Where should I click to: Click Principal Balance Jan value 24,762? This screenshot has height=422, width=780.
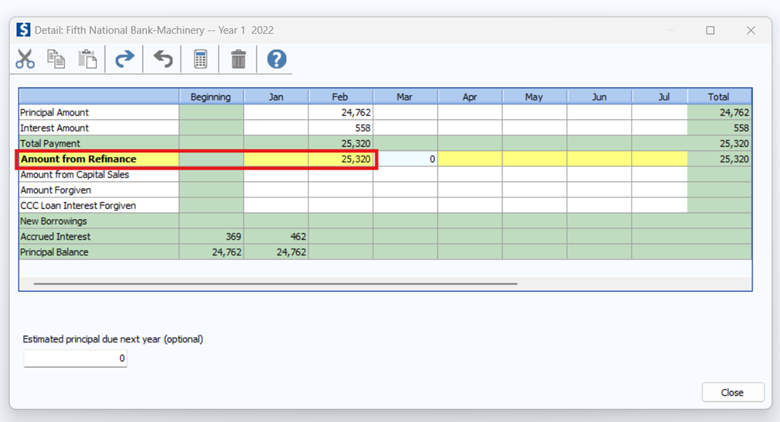pyautogui.click(x=276, y=252)
